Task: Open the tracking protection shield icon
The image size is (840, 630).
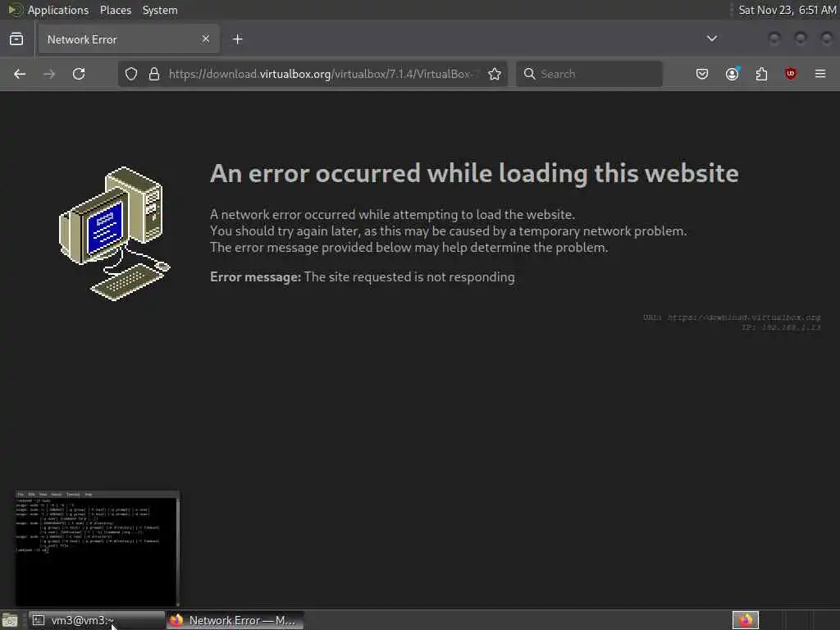Action: (131, 74)
